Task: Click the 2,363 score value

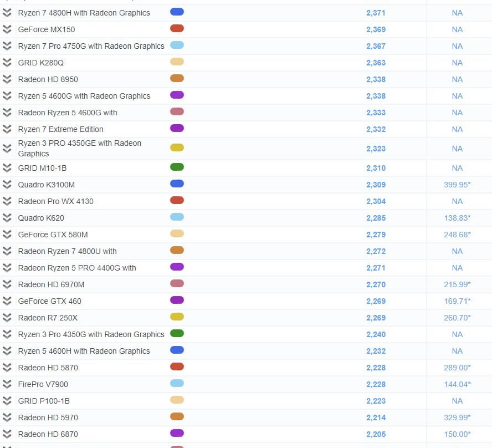Action: click(x=376, y=63)
